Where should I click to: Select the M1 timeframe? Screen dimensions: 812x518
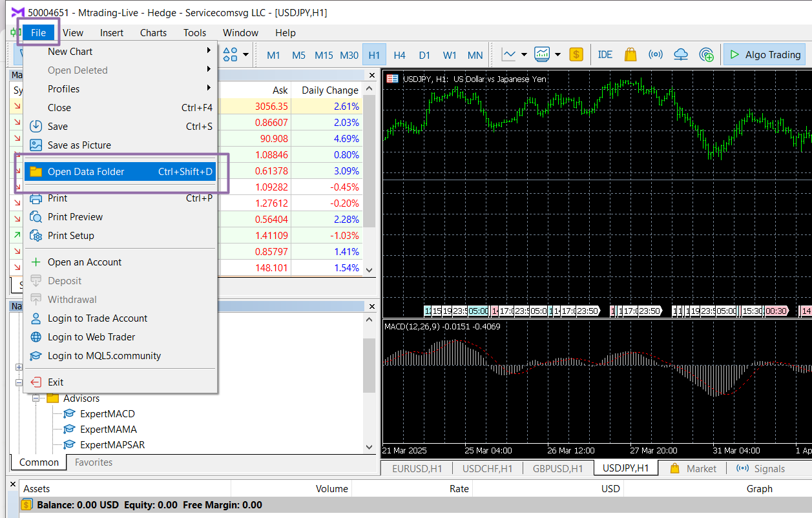click(274, 55)
